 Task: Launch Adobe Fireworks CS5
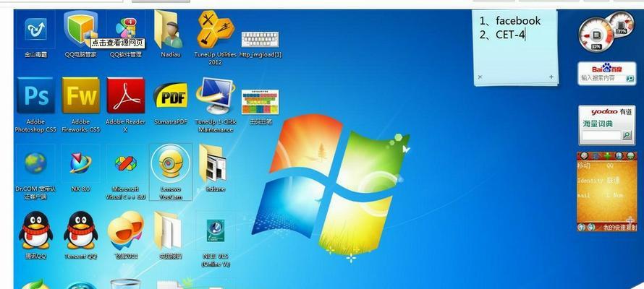80,95
